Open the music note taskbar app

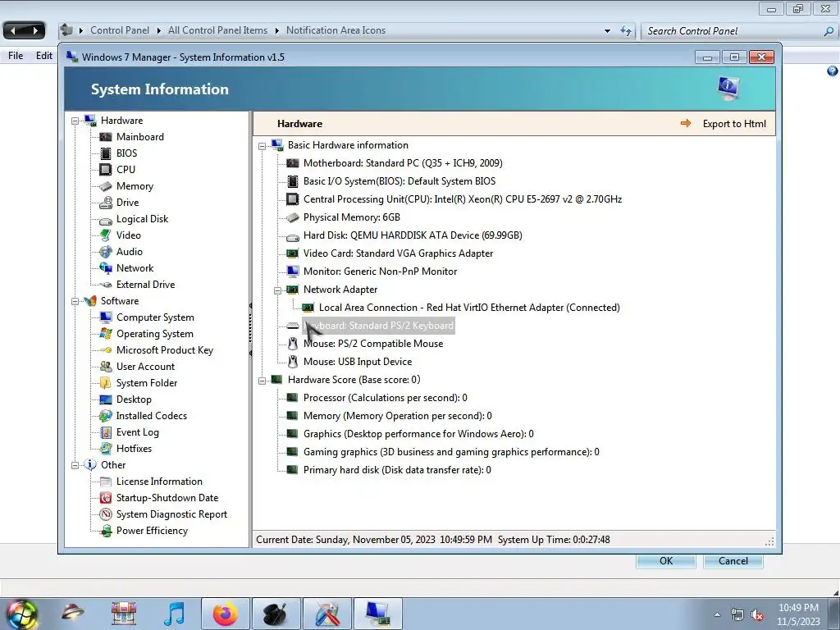(x=174, y=614)
